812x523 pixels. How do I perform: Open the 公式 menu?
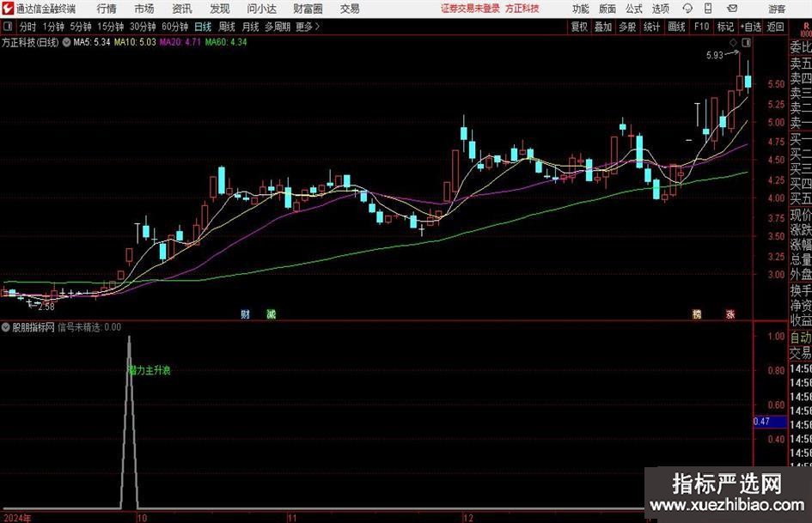click(x=633, y=9)
